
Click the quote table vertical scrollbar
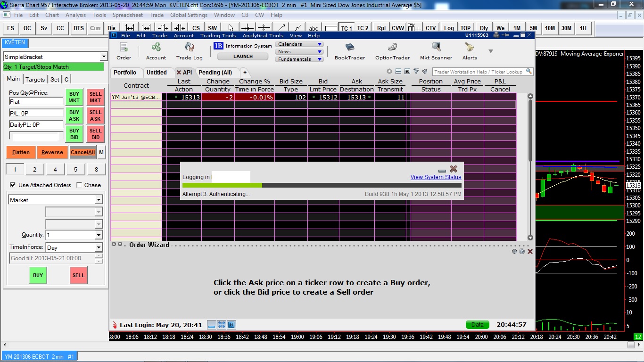click(530, 167)
